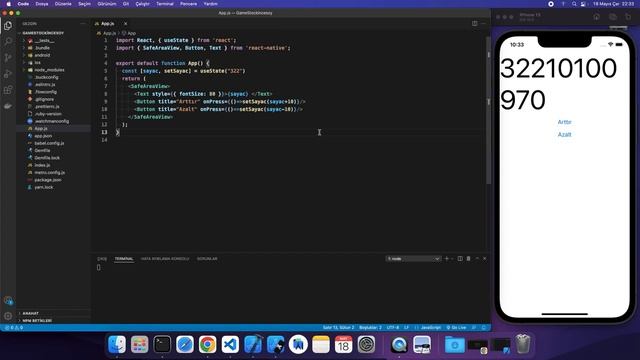Viewport: 640px width, 360px height.
Task: Close the terminal panel
Action: click(x=484, y=258)
